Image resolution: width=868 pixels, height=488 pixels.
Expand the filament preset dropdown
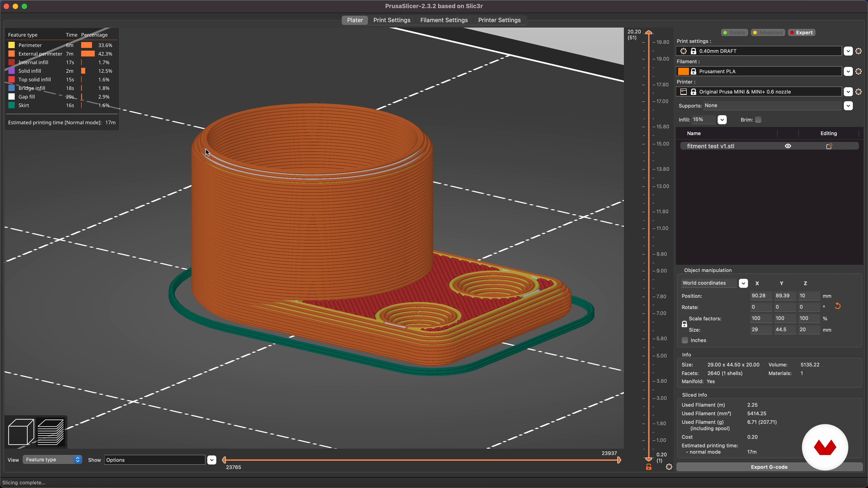click(x=848, y=71)
